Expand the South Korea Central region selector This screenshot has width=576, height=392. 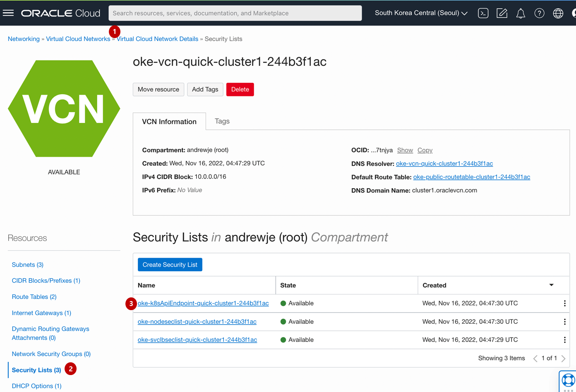pos(421,13)
